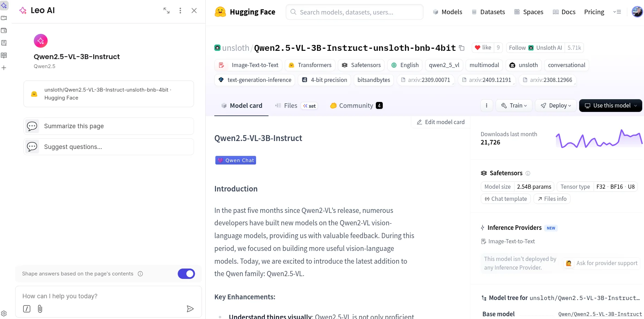The width and height of the screenshot is (644, 319).
Task: Open the reading list sidebar icon
Action: click(4, 55)
